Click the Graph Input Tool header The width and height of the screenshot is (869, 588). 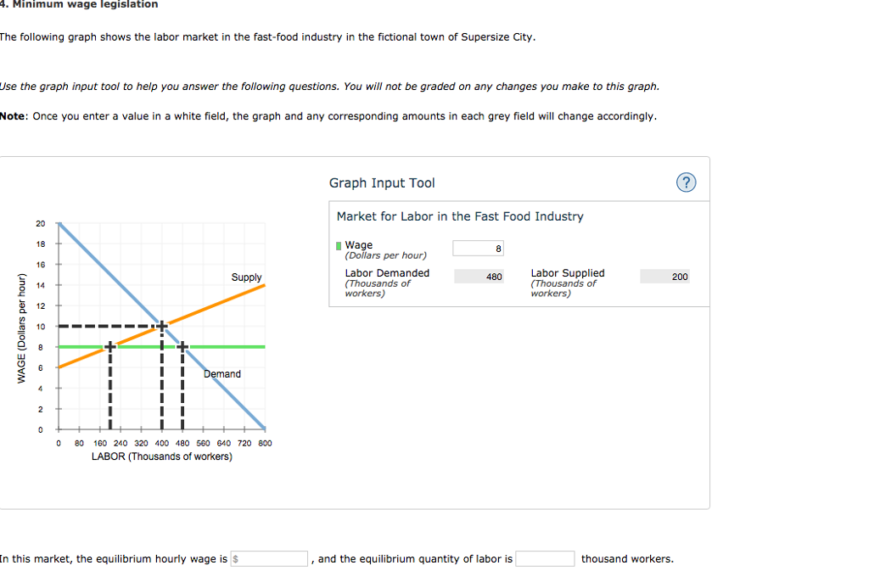pos(381,182)
